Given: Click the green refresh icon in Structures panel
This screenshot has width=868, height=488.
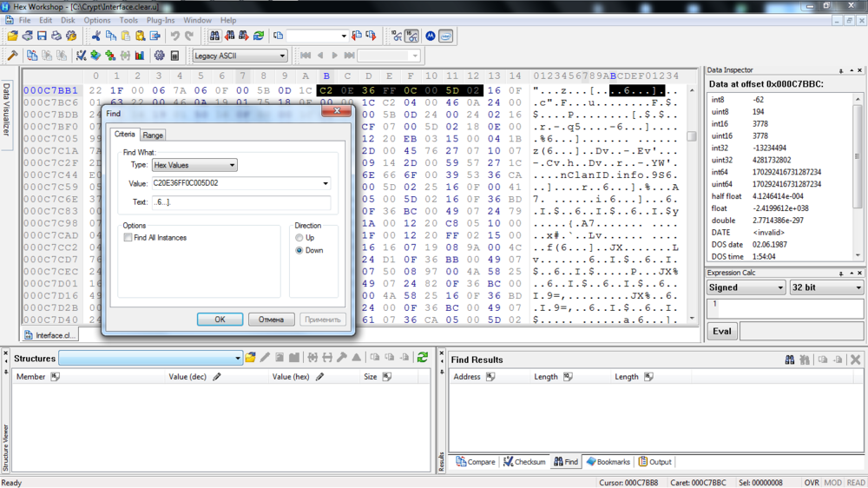Looking at the screenshot, I should 423,358.
